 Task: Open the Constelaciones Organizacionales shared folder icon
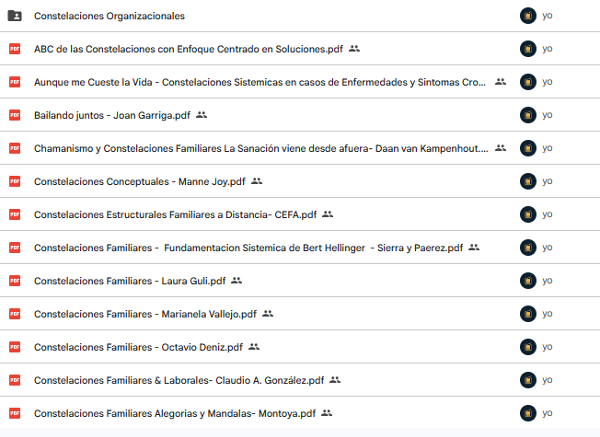click(15, 16)
